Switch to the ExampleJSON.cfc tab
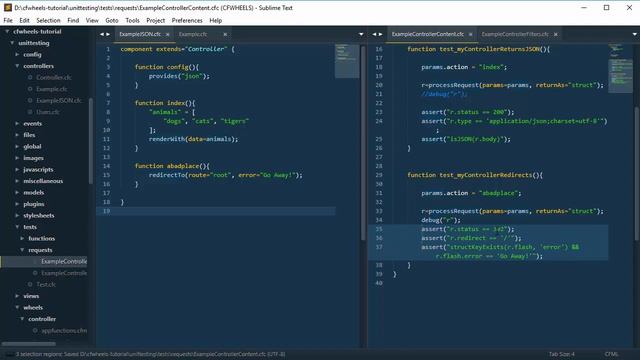This screenshot has height=360, width=640. 140,34
